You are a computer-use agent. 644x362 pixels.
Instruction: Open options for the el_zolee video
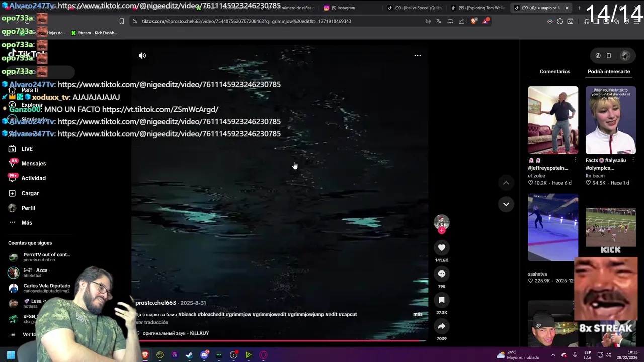[576, 160]
